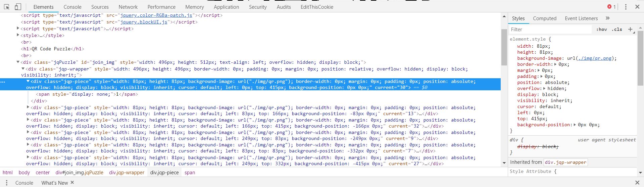Expand the style node
The height and width of the screenshot is (187, 644).
[x=18, y=35]
